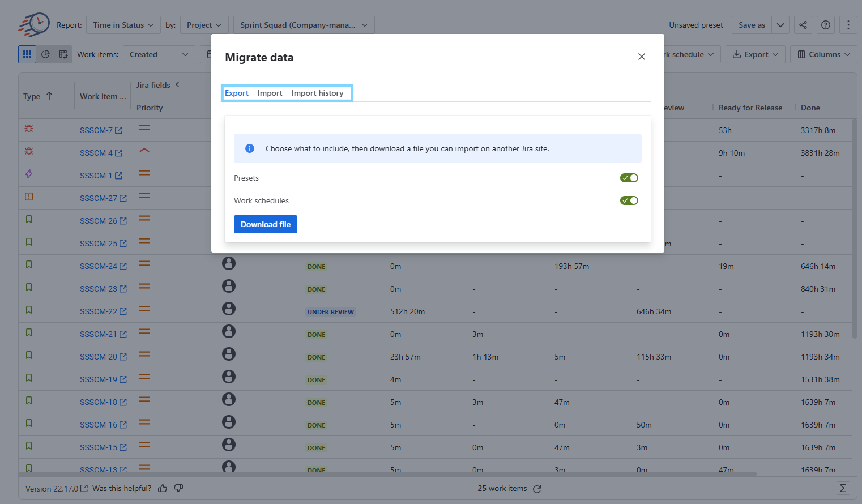Open the Columns dropdown
The width and height of the screenshot is (862, 504).
pyautogui.click(x=823, y=54)
